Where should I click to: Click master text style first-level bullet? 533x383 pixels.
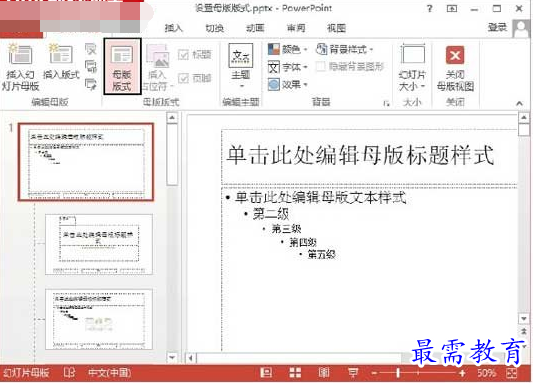tap(320, 197)
